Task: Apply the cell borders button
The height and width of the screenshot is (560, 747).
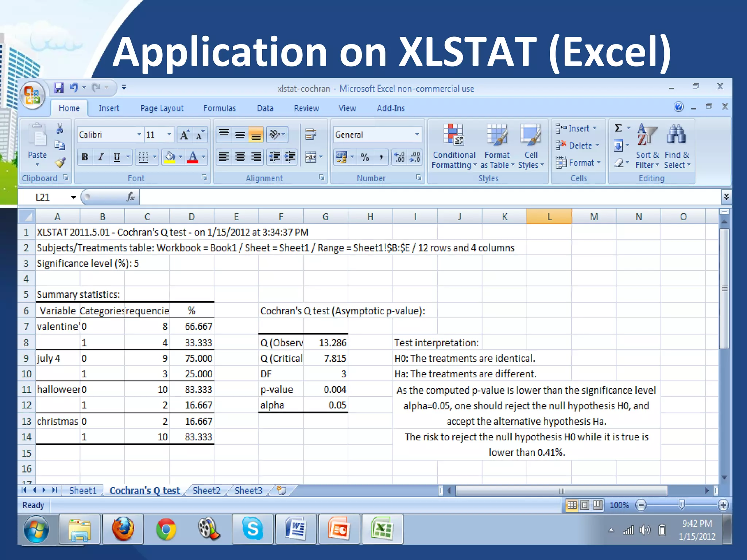Action: [143, 157]
